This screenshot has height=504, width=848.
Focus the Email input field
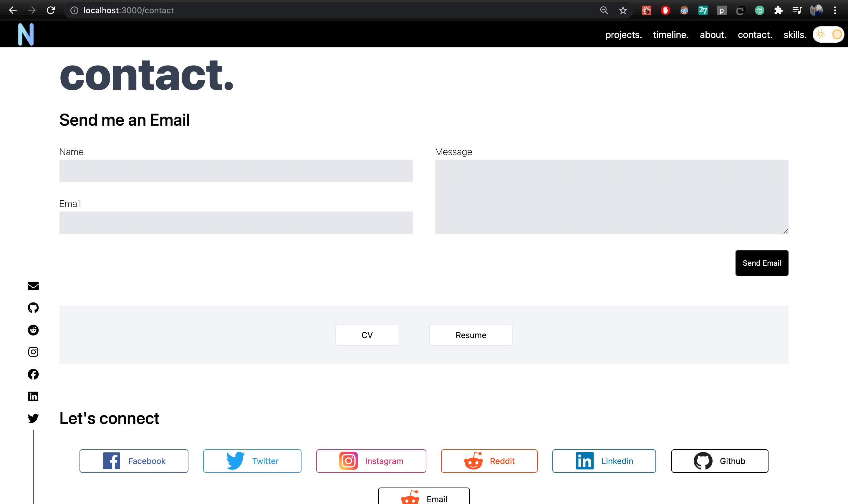click(236, 223)
